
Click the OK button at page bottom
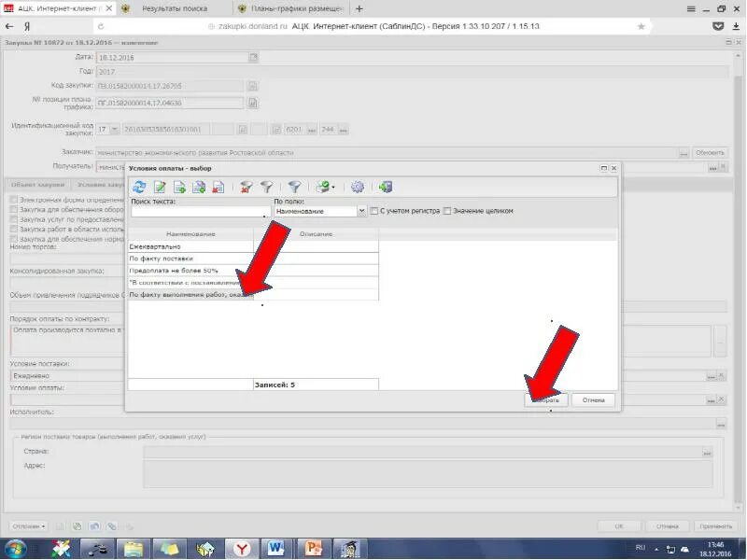[619, 526]
